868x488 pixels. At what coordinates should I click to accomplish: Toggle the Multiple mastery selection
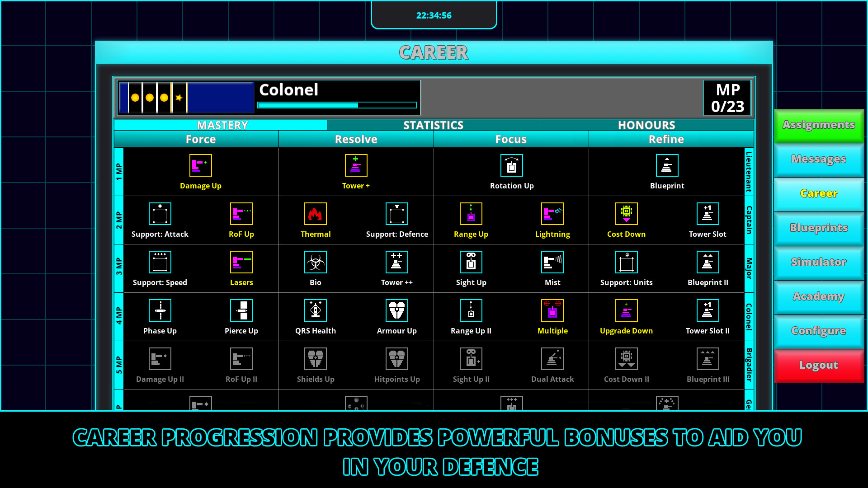pyautogui.click(x=552, y=310)
